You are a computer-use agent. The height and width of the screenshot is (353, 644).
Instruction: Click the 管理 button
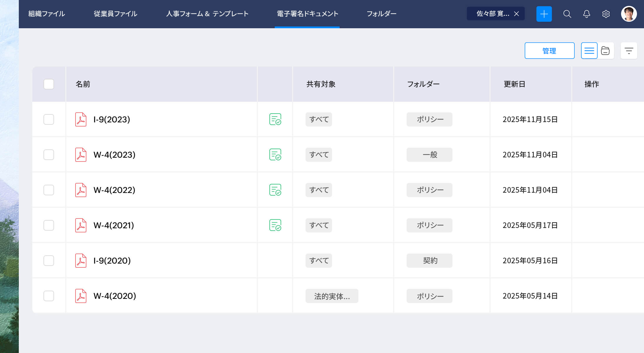click(x=549, y=50)
